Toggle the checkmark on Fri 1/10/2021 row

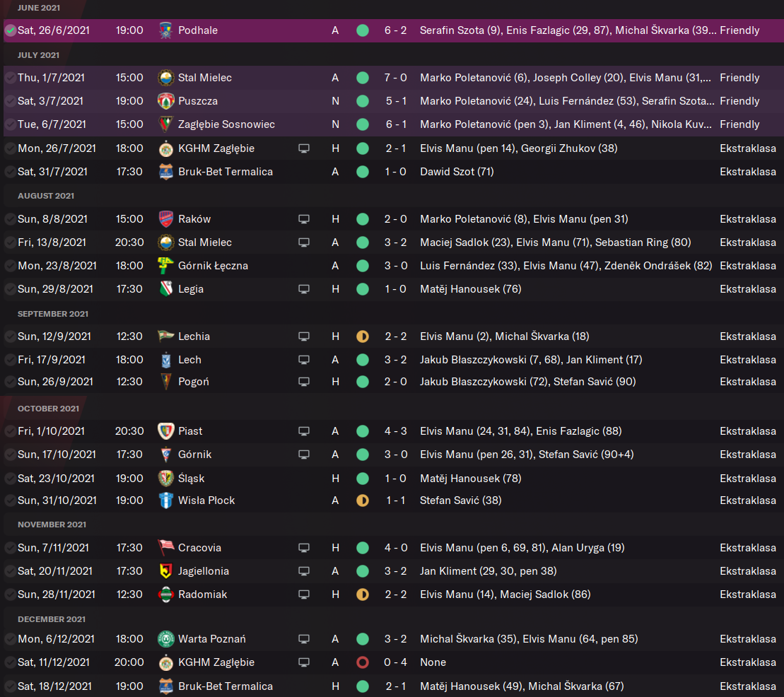click(x=10, y=431)
